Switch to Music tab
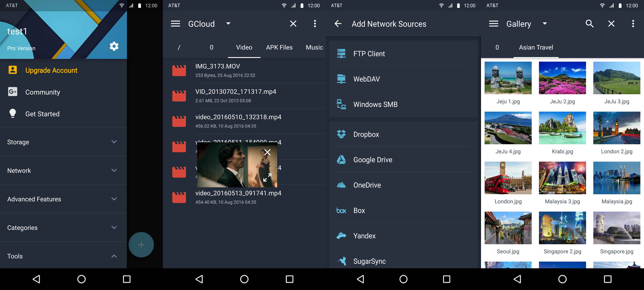This screenshot has width=644, height=290. pyautogui.click(x=314, y=47)
